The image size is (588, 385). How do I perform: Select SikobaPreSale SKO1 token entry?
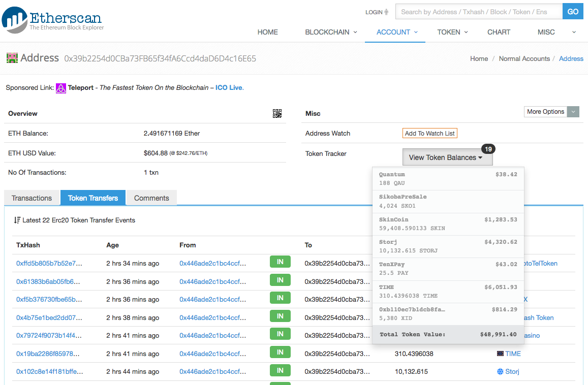click(448, 201)
